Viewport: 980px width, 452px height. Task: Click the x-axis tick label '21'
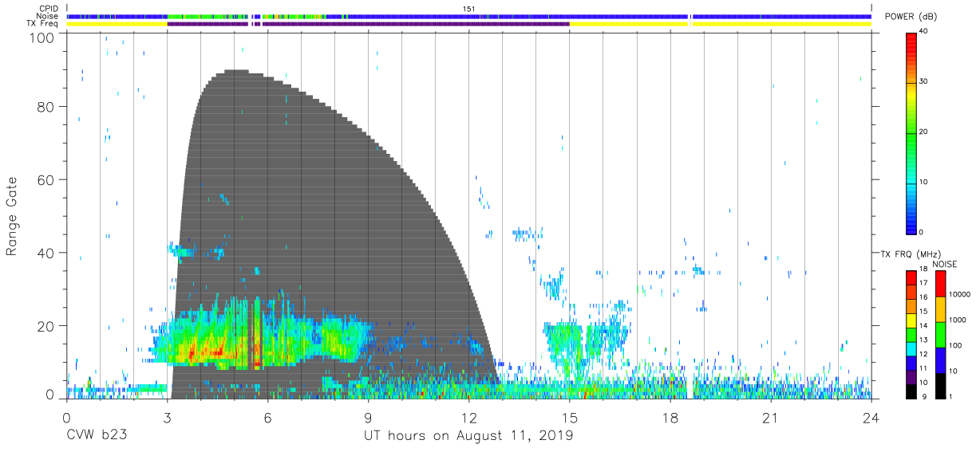771,417
